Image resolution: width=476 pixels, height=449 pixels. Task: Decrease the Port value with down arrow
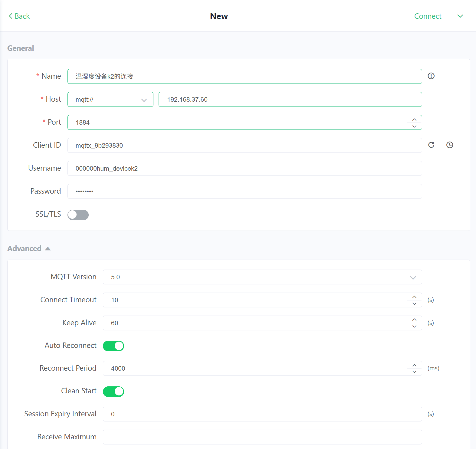414,126
